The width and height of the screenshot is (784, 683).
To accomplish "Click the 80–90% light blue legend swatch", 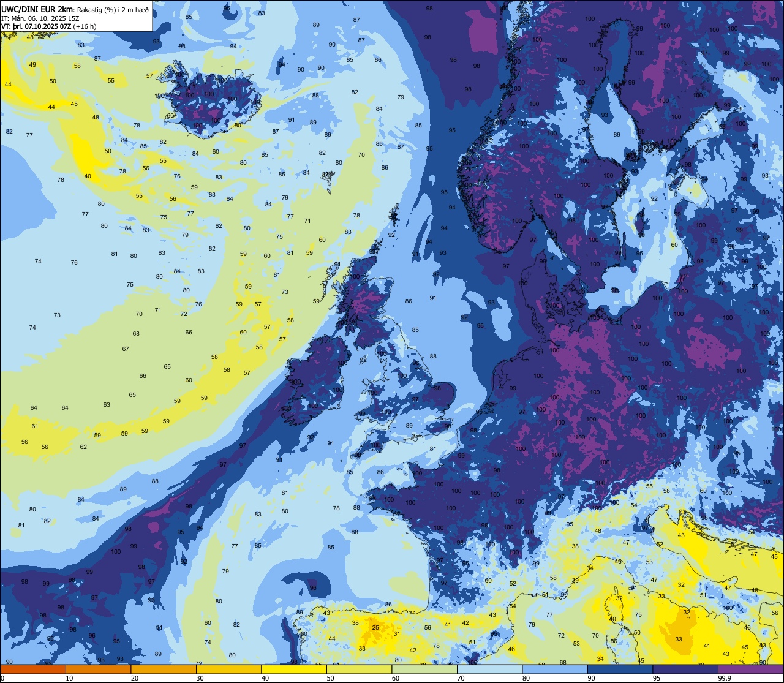I will (555, 670).
